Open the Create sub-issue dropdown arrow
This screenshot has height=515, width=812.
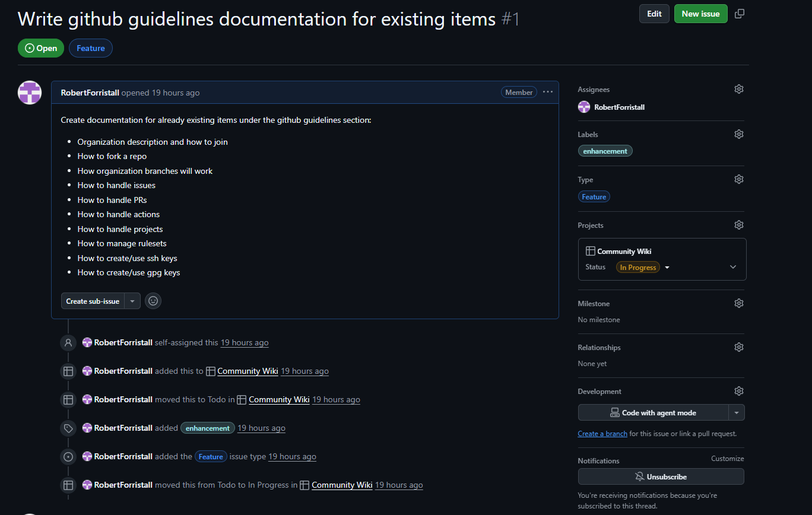point(132,301)
